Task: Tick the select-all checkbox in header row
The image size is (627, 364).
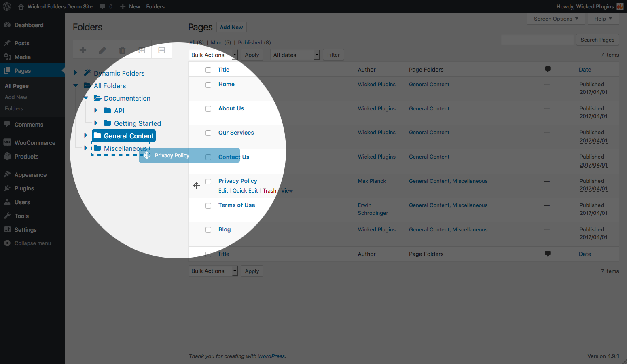Action: click(208, 70)
